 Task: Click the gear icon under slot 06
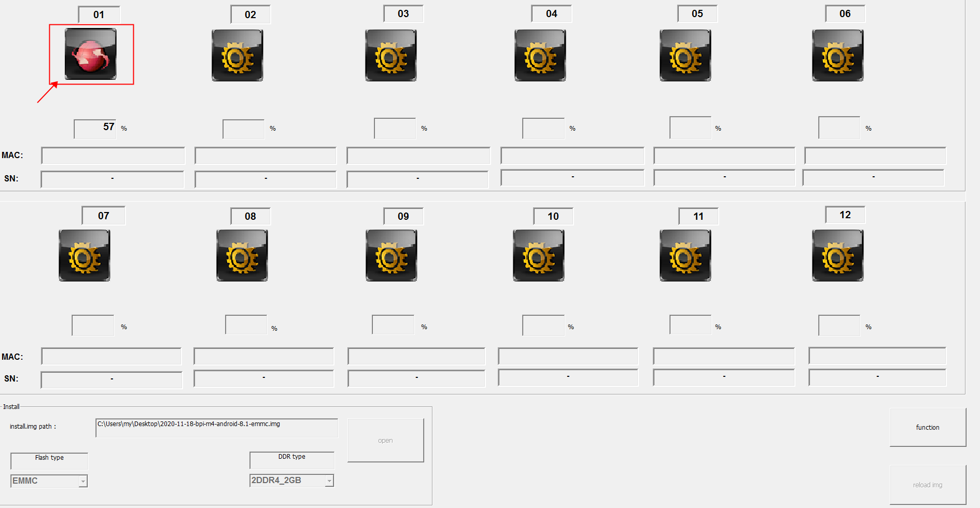click(837, 55)
